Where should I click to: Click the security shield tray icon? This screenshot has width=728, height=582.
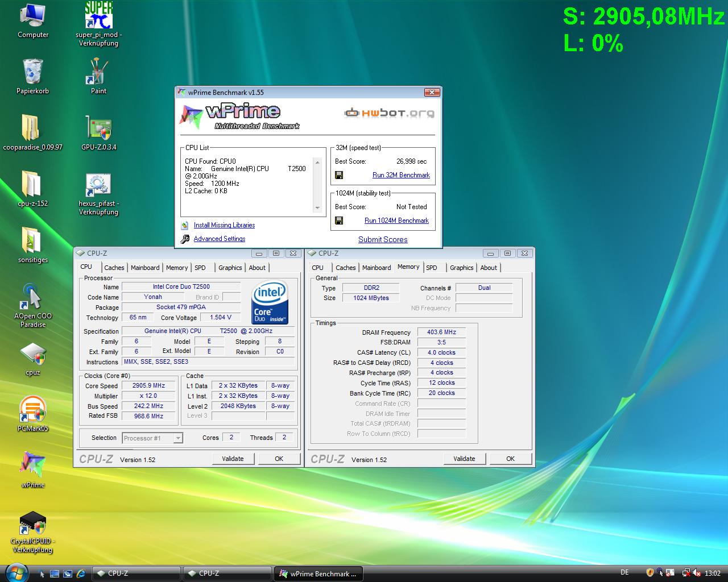point(650,573)
